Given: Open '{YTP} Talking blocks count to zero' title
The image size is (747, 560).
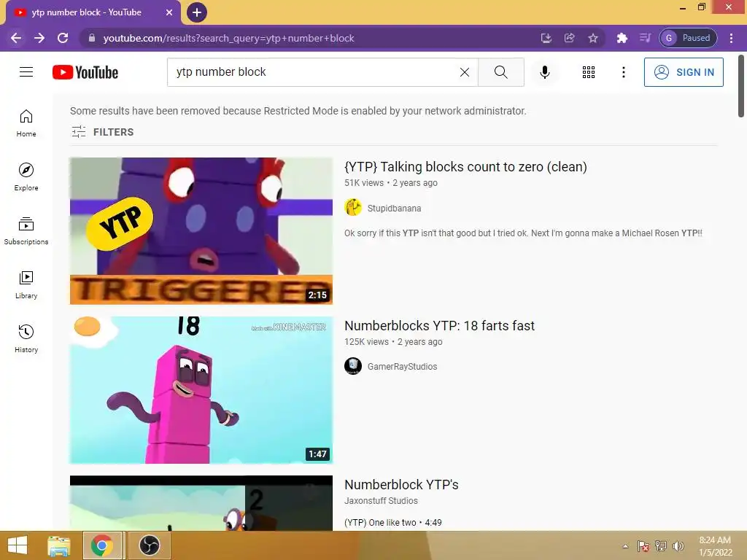Looking at the screenshot, I should click(x=465, y=167).
